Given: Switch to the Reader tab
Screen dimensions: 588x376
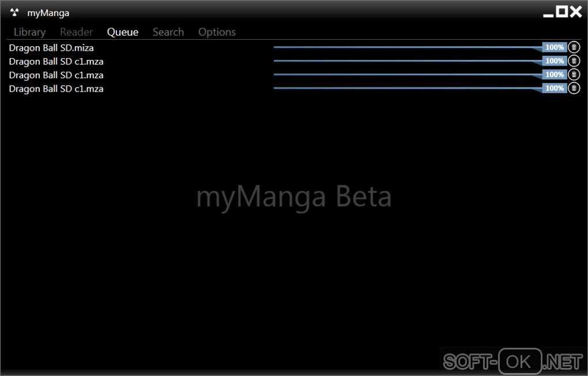Looking at the screenshot, I should pyautogui.click(x=76, y=32).
